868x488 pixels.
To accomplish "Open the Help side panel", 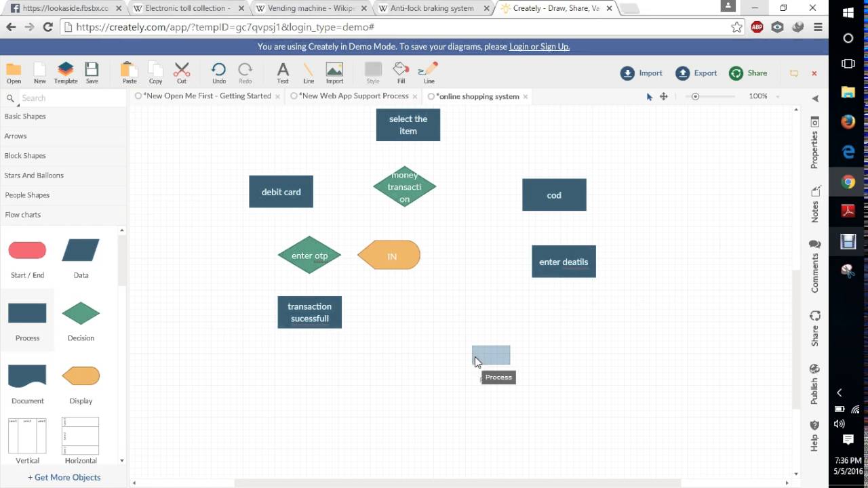I will pyautogui.click(x=814, y=436).
